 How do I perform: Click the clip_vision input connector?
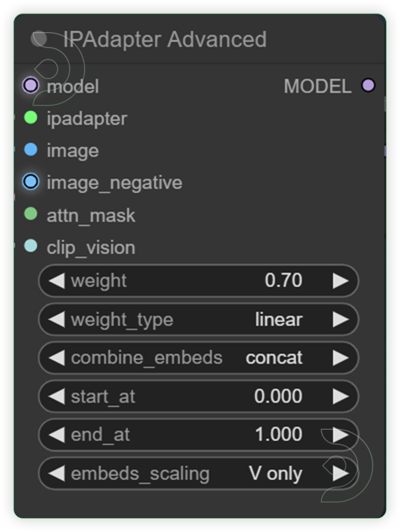[31, 247]
